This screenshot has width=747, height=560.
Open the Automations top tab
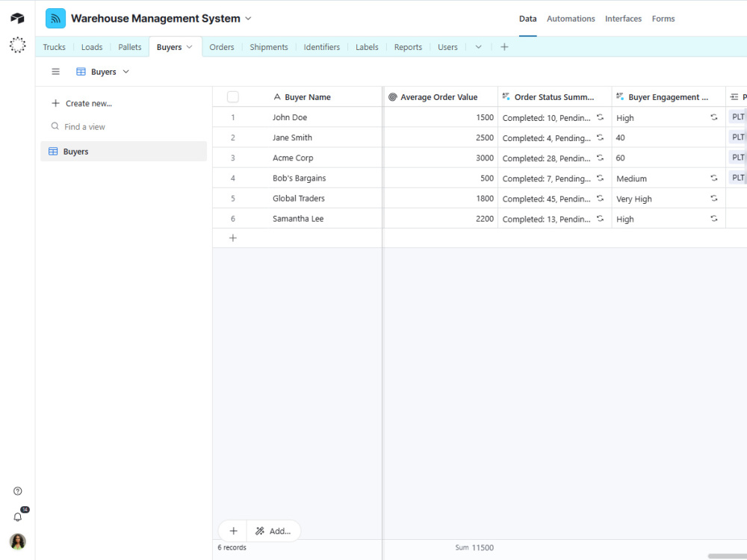click(x=571, y=19)
